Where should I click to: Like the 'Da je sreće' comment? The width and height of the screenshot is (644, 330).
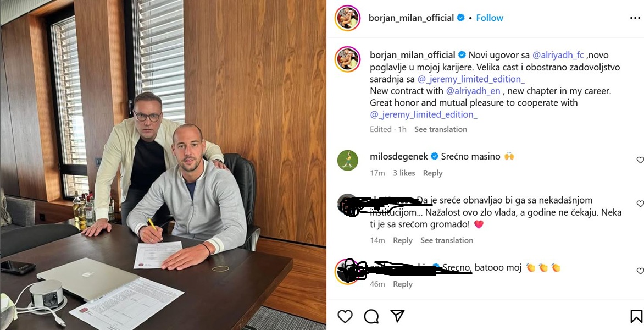tap(640, 204)
